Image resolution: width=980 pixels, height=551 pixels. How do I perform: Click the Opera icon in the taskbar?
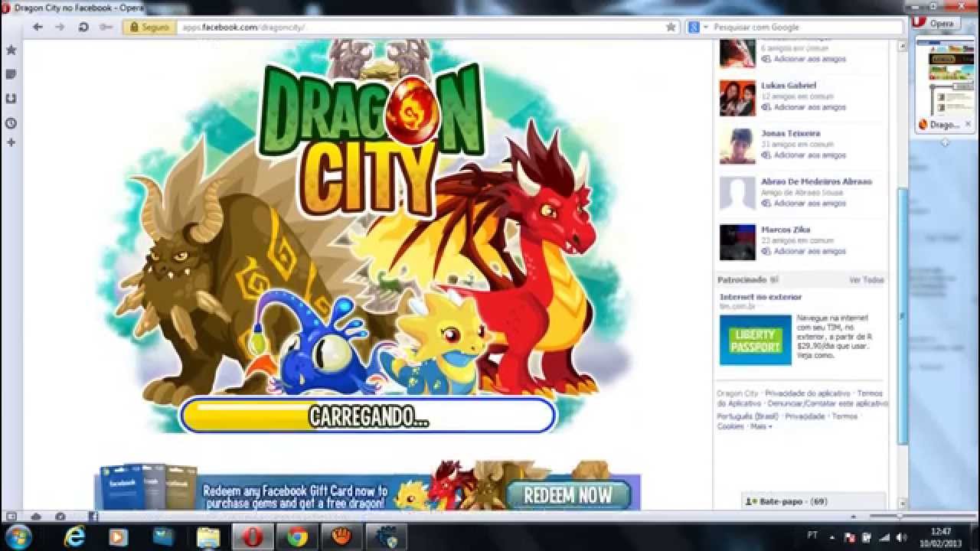point(253,537)
